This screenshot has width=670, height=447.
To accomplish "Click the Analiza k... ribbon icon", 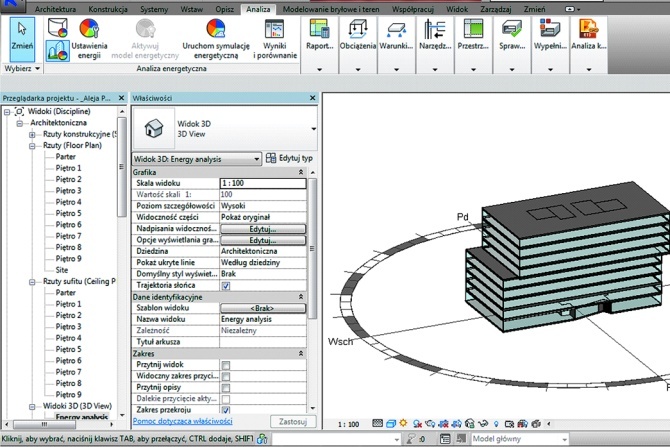I will 588,29.
